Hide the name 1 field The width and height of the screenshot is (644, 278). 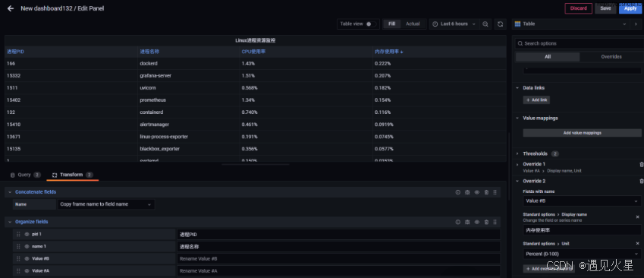tap(27, 246)
